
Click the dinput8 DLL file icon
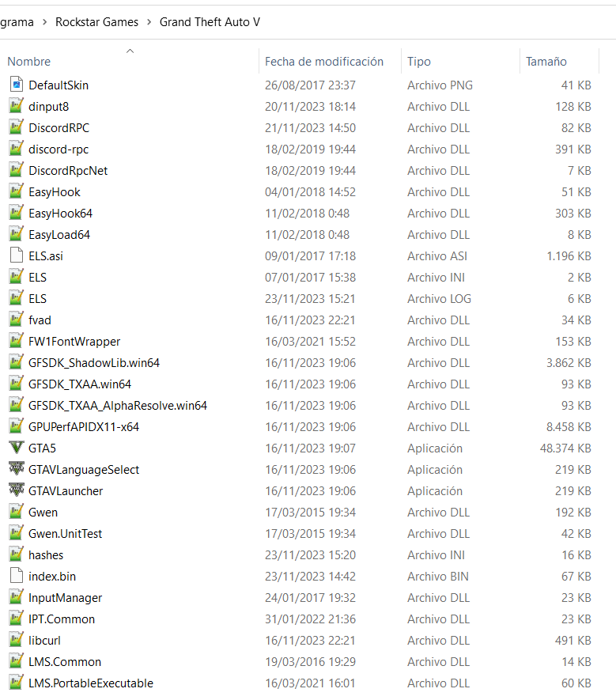17,106
